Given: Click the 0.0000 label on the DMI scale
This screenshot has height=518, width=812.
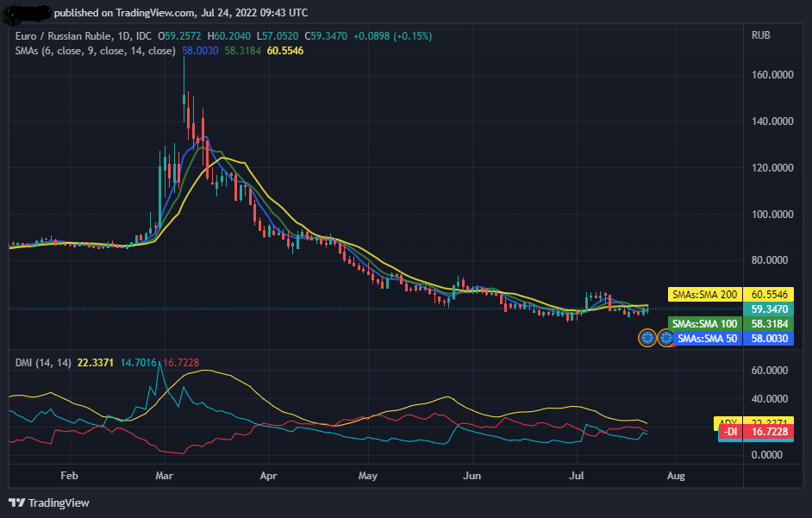Looking at the screenshot, I should pos(767,455).
